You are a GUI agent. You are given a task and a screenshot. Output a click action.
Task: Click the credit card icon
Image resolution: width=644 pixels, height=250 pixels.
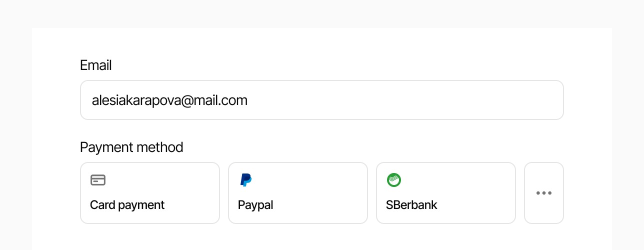point(98,180)
